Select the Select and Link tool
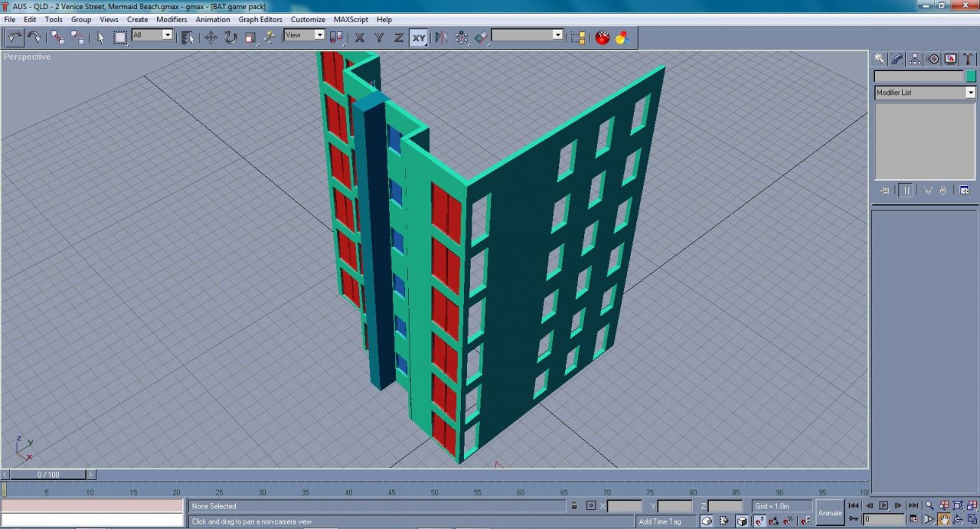Viewport: 980px width, 529px height. tap(57, 37)
